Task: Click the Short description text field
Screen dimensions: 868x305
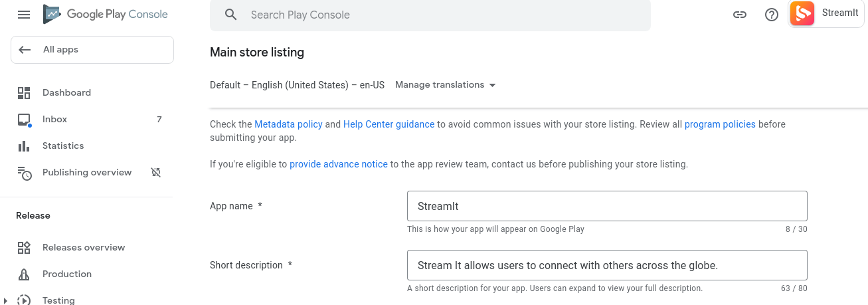Action: tap(606, 265)
